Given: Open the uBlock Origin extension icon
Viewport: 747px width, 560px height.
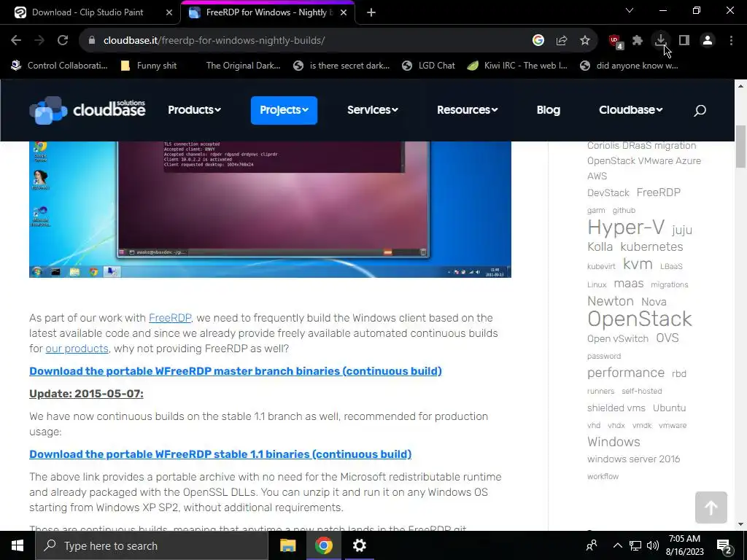Looking at the screenshot, I should click(x=616, y=41).
